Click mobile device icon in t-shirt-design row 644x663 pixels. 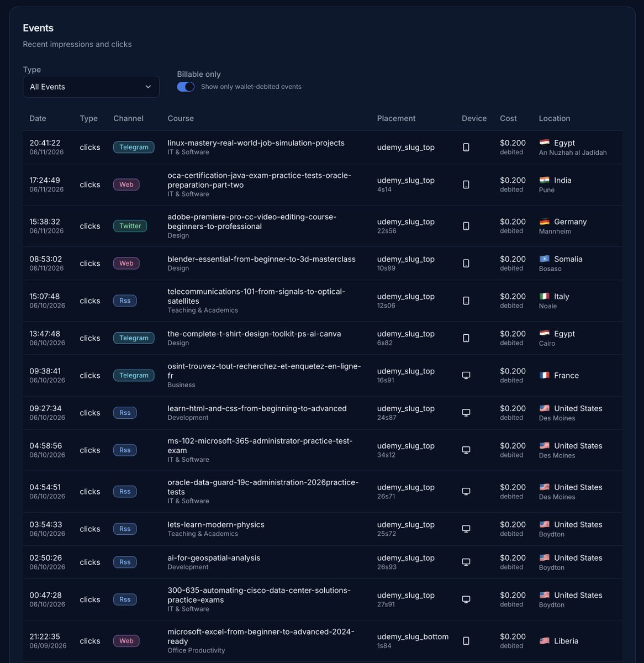466,338
